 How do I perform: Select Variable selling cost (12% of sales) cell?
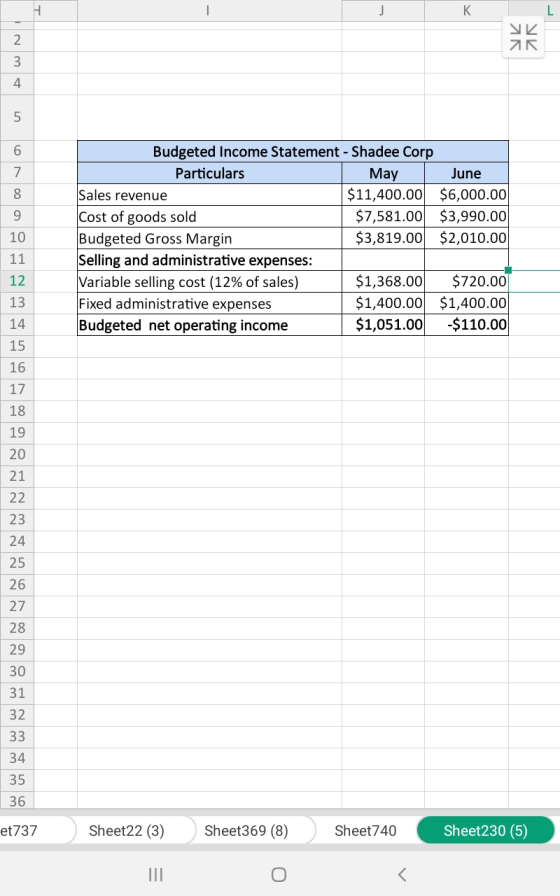tap(210, 282)
